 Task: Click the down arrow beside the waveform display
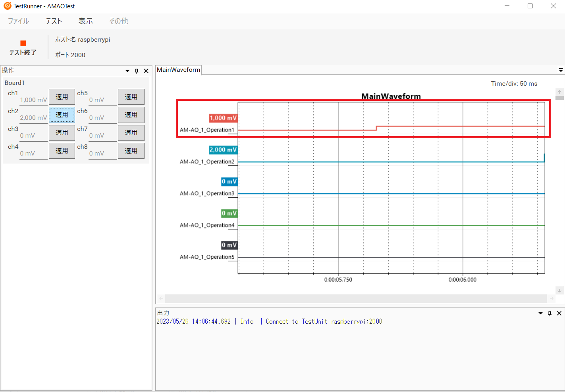tap(559, 290)
